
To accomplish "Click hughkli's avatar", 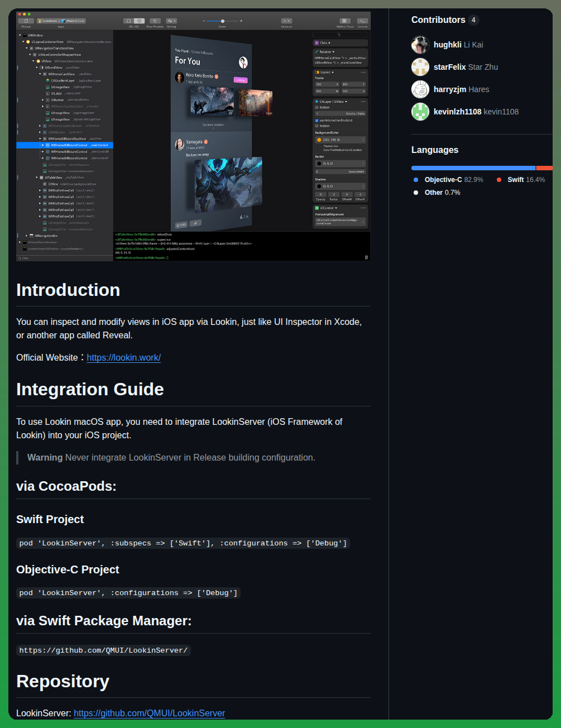I will point(420,45).
